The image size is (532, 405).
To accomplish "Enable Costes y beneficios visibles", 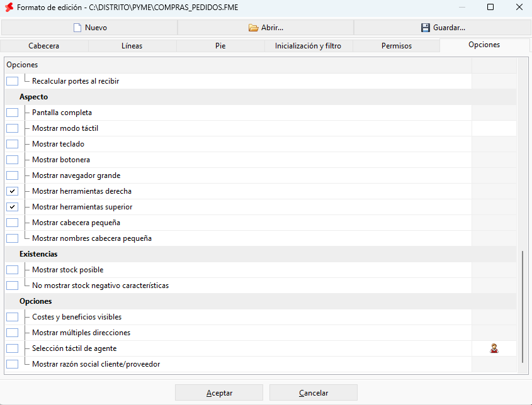I will point(12,317).
